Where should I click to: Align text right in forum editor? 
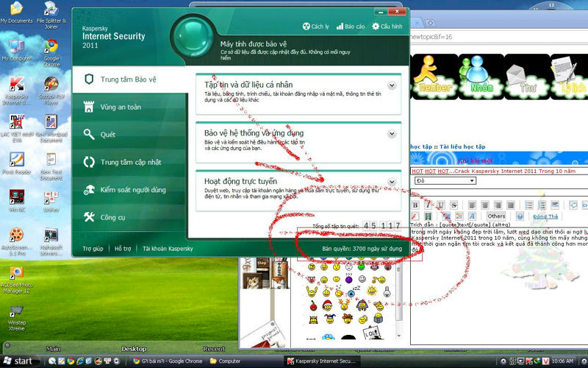coord(498,205)
